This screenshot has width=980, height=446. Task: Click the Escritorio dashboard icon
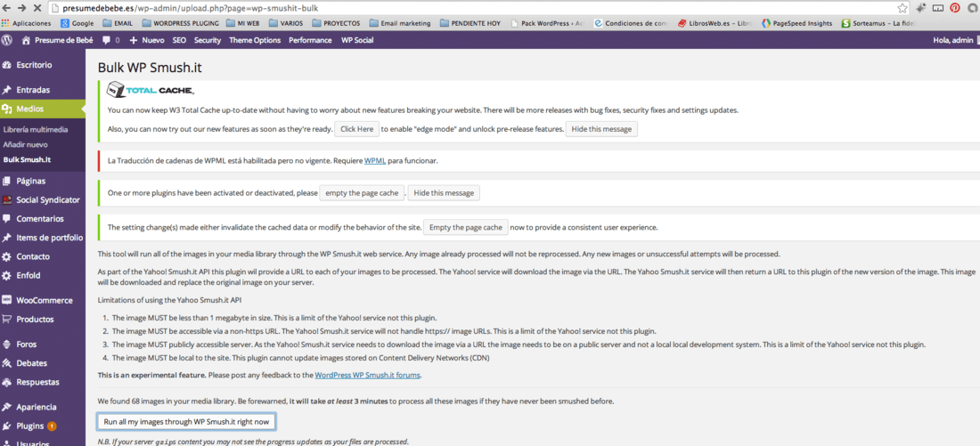pos(7,65)
